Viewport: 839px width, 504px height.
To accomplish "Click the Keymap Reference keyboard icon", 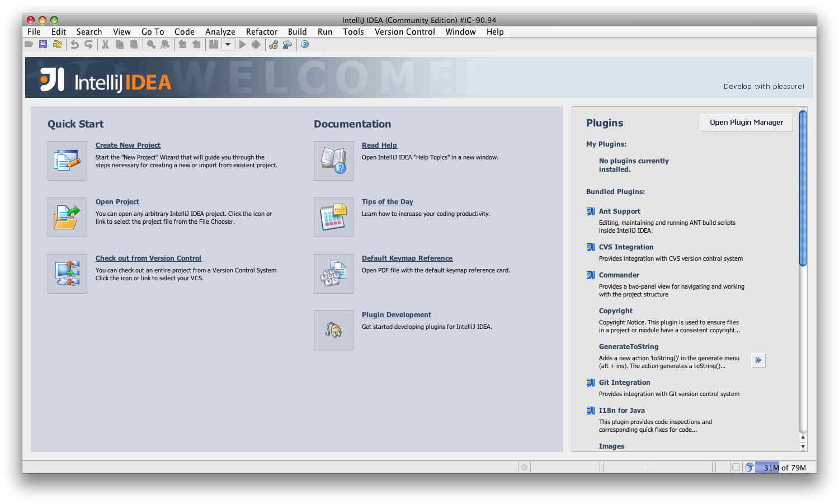I will tap(333, 274).
